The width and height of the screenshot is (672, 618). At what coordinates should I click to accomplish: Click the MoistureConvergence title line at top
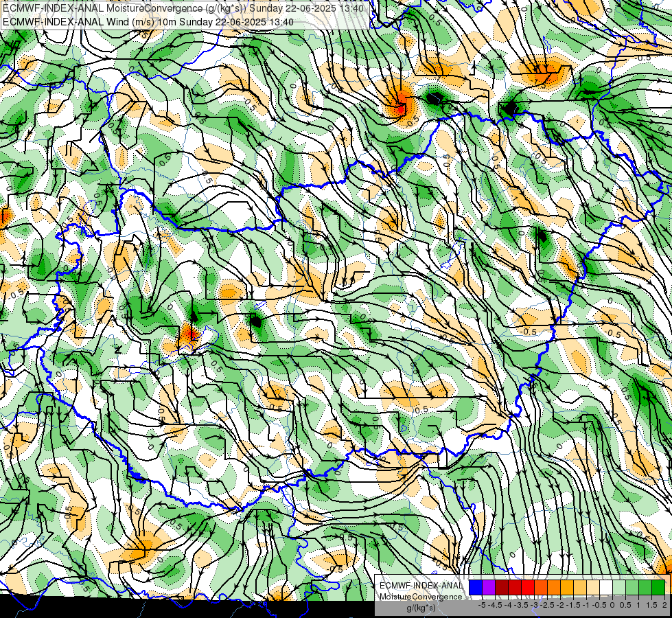click(183, 8)
